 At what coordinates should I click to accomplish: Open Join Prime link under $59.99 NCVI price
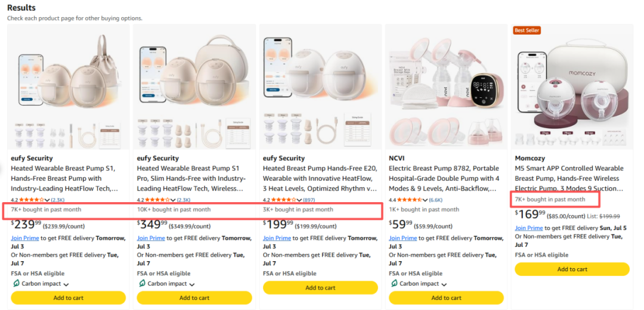click(x=403, y=238)
